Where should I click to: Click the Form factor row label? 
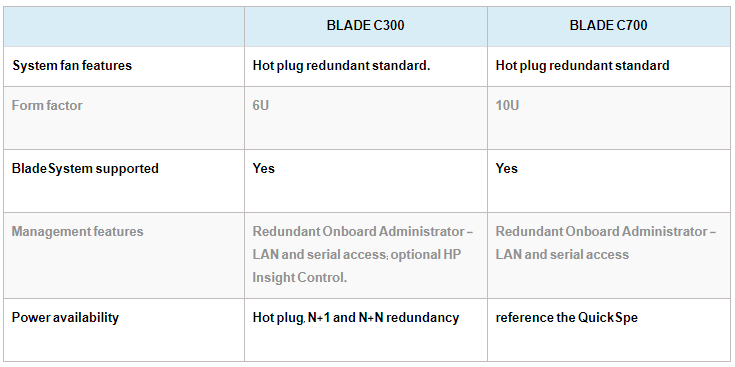coord(47,105)
